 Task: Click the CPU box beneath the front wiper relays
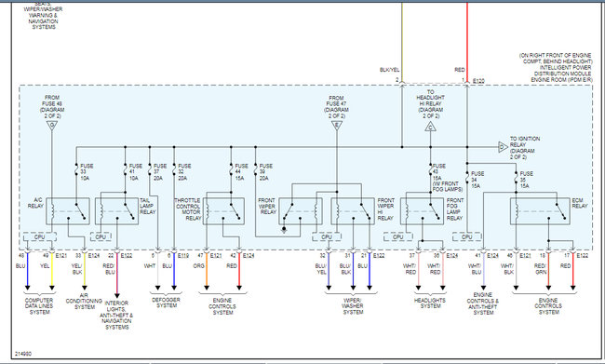tap(327, 236)
